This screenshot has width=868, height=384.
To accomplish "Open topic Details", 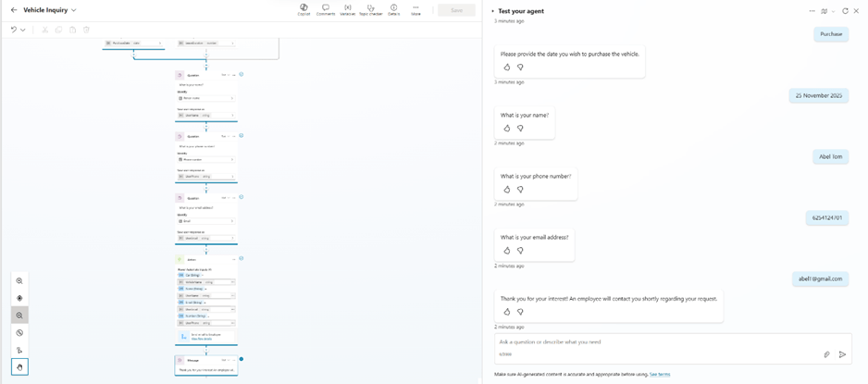I will (393, 9).
